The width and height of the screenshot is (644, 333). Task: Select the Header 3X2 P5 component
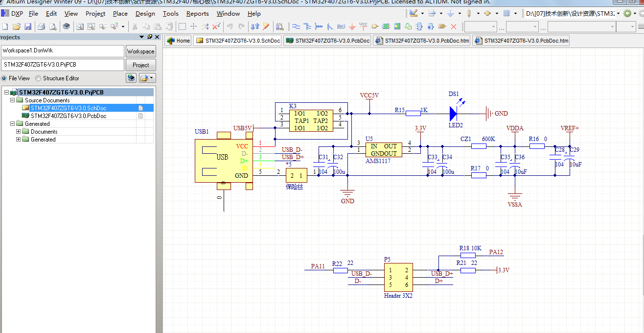pos(398,278)
